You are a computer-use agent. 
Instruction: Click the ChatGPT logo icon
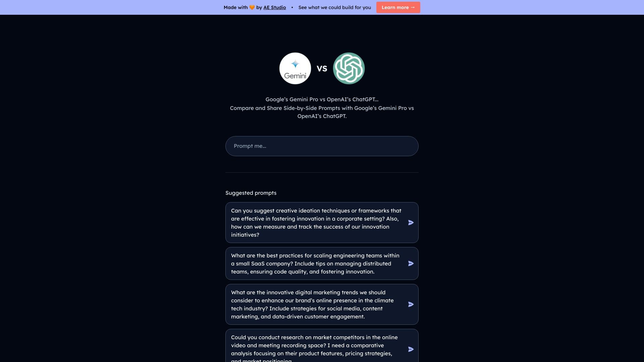[x=349, y=68]
